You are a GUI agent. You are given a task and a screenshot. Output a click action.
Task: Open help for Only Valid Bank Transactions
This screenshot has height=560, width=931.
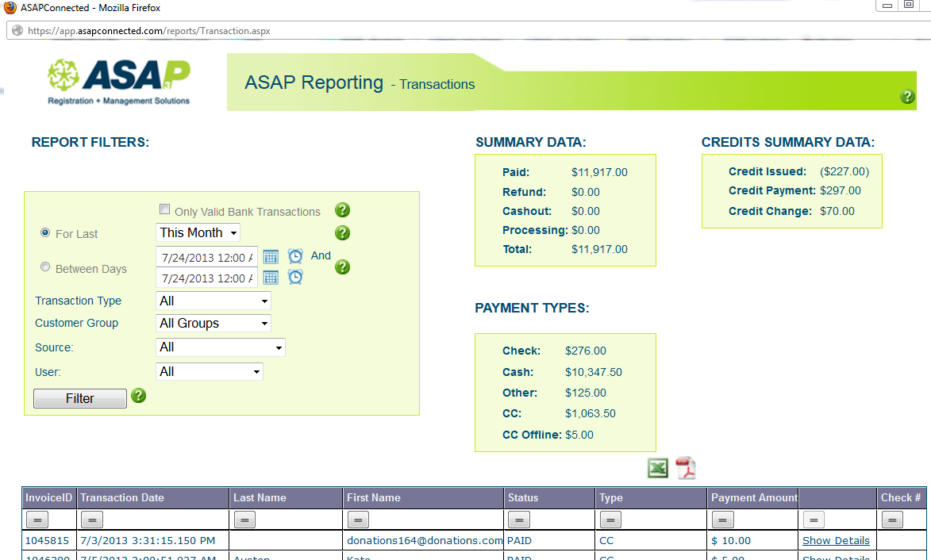(x=342, y=210)
